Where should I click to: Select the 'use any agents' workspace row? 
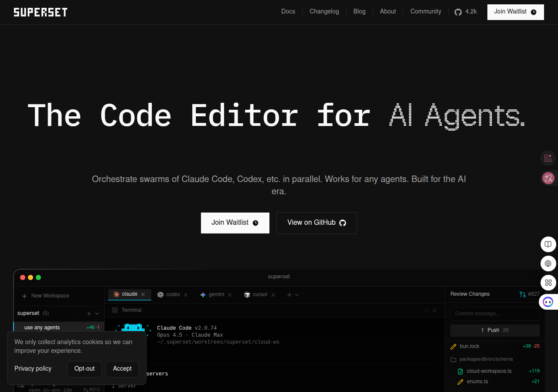[x=58, y=328]
